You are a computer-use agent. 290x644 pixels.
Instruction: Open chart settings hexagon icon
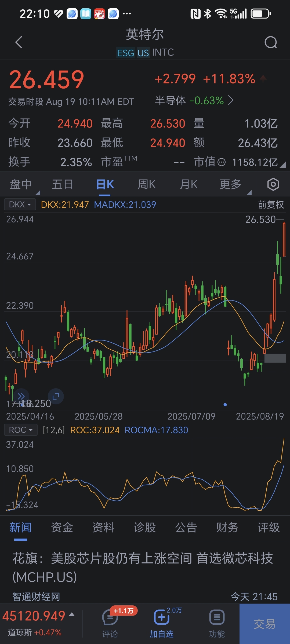(x=273, y=184)
